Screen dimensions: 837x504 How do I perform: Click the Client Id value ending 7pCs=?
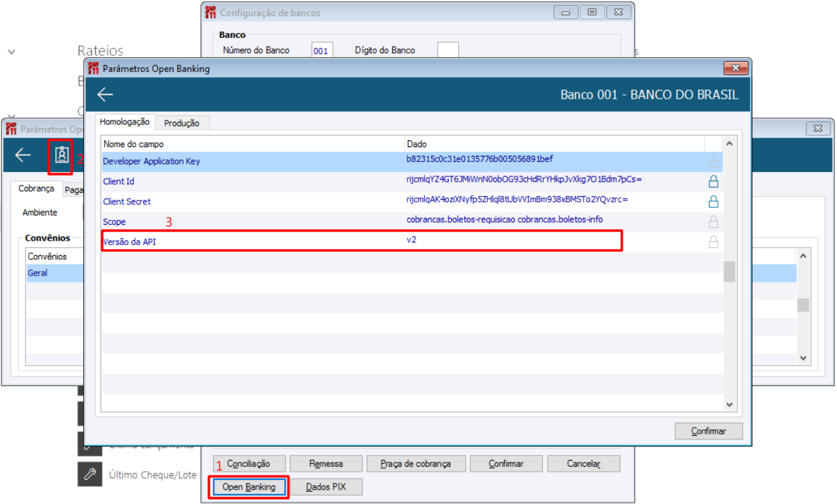coord(524,179)
